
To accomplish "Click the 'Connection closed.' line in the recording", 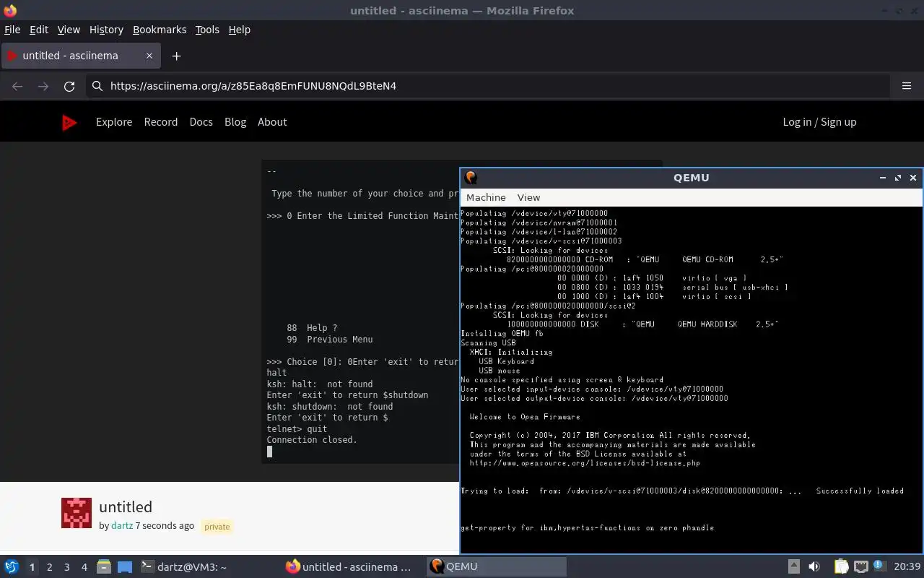I will point(312,440).
